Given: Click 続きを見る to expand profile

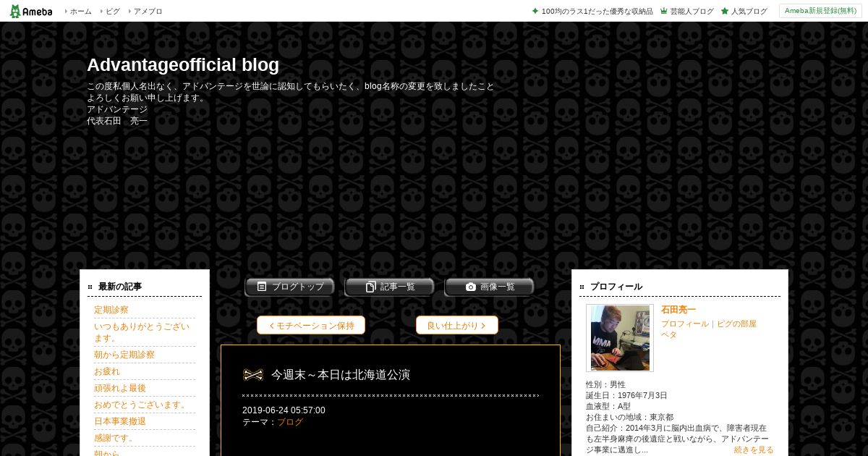Looking at the screenshot, I should coord(754,449).
